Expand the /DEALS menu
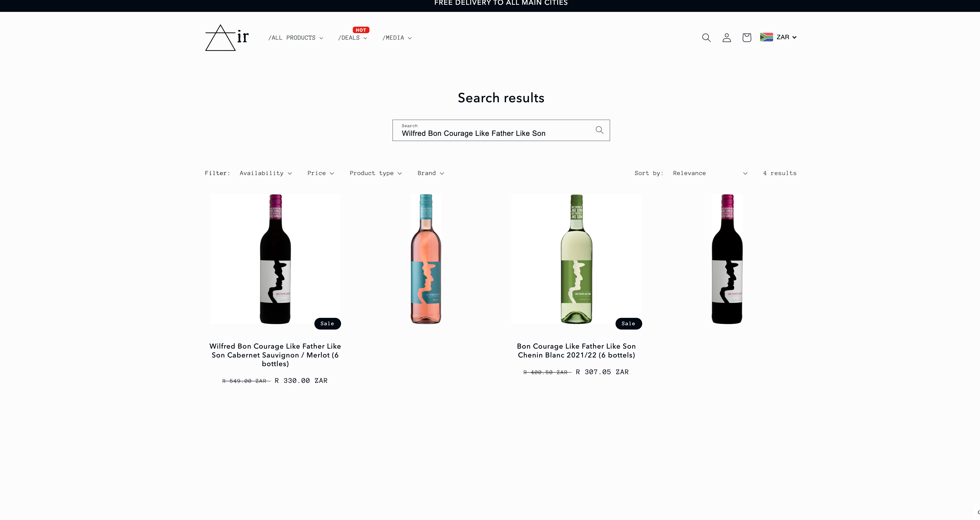Viewport: 980px width, 520px height. pyautogui.click(x=352, y=38)
